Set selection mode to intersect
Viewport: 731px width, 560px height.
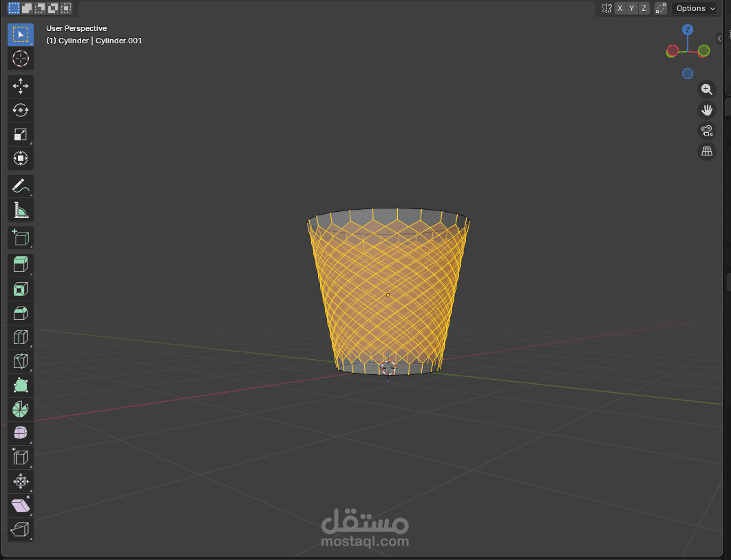pyautogui.click(x=66, y=8)
